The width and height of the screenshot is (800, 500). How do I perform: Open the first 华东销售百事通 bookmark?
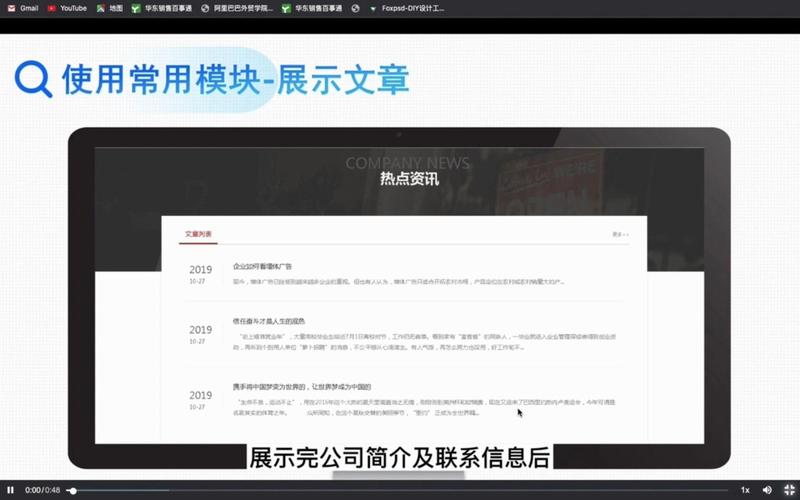[x=161, y=8]
